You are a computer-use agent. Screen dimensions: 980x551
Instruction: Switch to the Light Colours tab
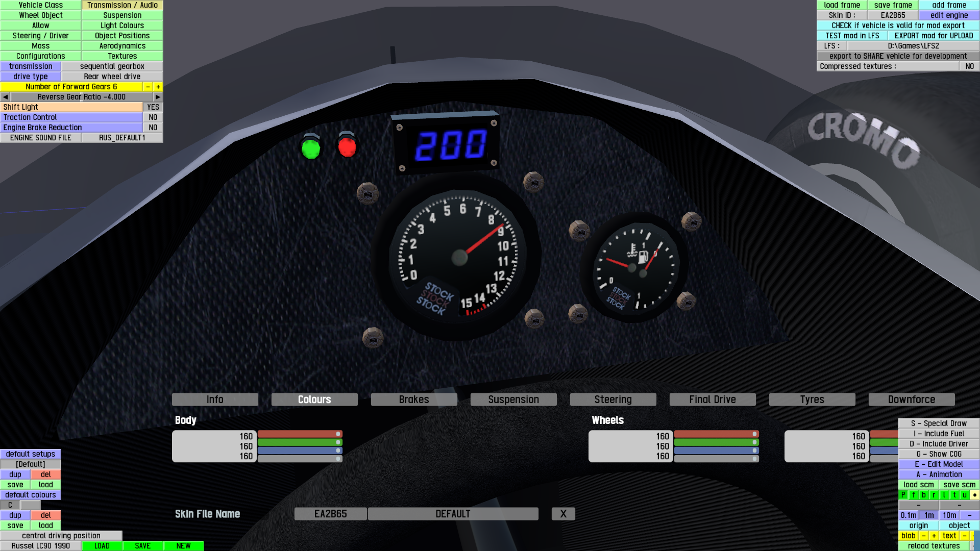[x=122, y=26]
